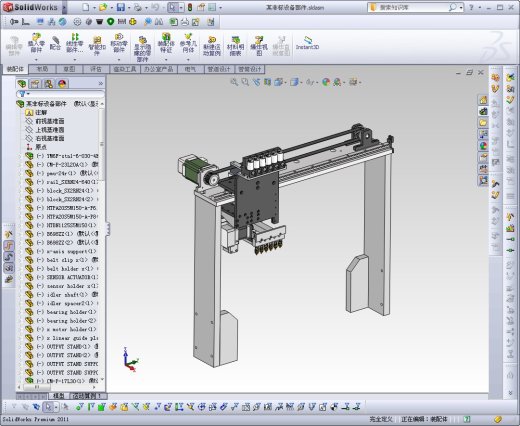Image resolution: width=520 pixels, height=426 pixels.
Task: Click the Edit Appearance color ball in view toolbar
Action: 326,82
